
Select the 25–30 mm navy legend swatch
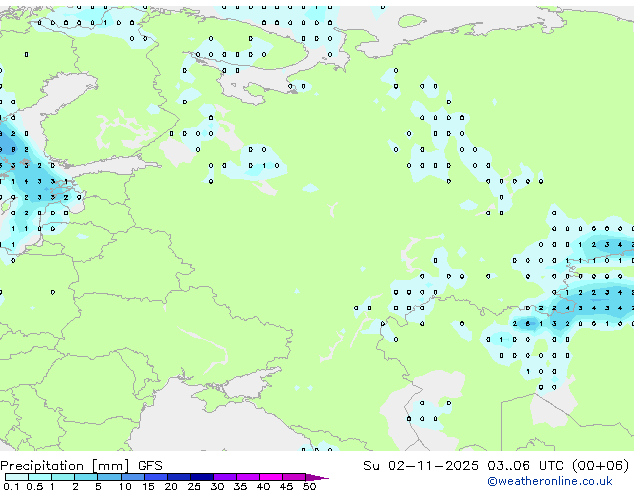click(201, 477)
